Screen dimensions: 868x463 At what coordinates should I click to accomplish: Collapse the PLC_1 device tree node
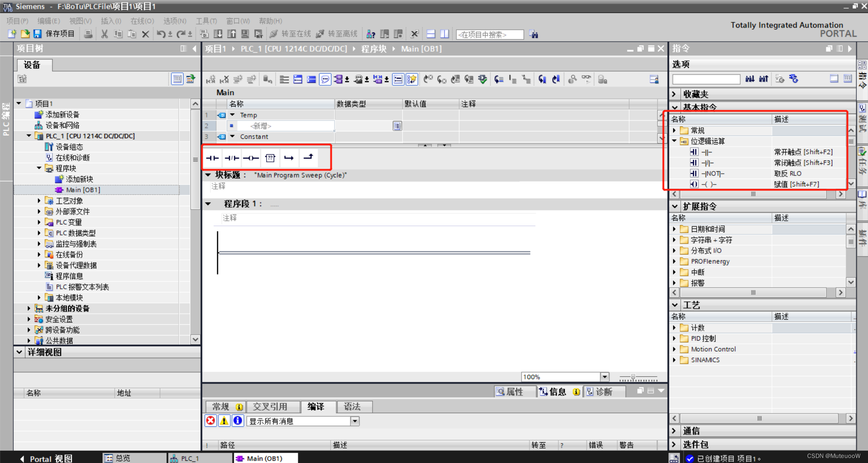click(x=29, y=136)
